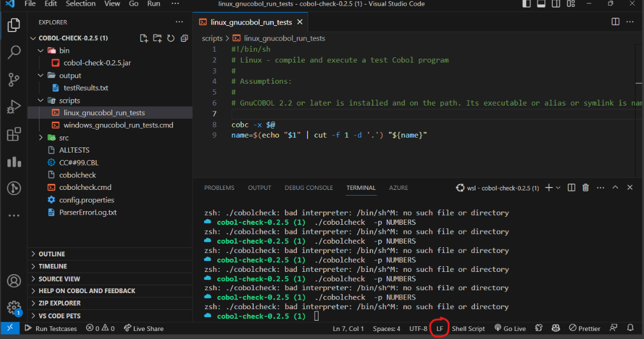
Task: Click the WSL remote indicator in the status bar
Action: [x=10, y=328]
